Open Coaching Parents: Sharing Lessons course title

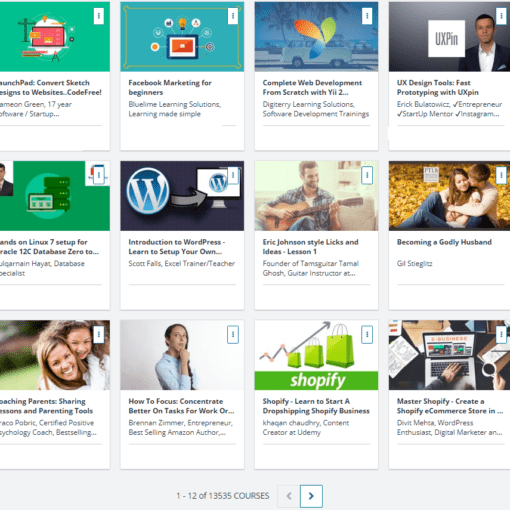[x=46, y=406]
